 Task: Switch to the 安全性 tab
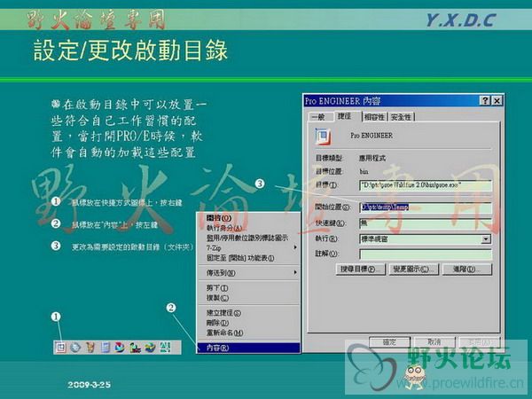point(401,117)
